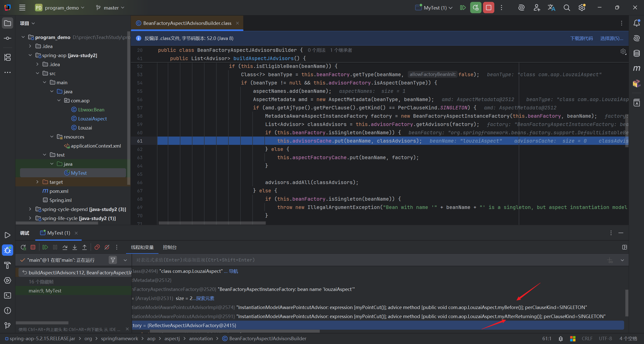Toggle the thread frames filter button
Image resolution: width=644 pixels, height=344 pixels.
click(113, 260)
